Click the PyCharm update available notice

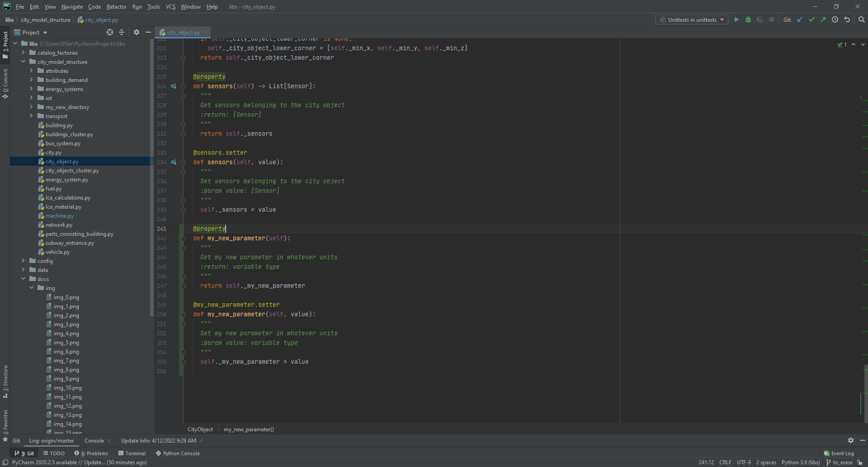pyautogui.click(x=80, y=462)
